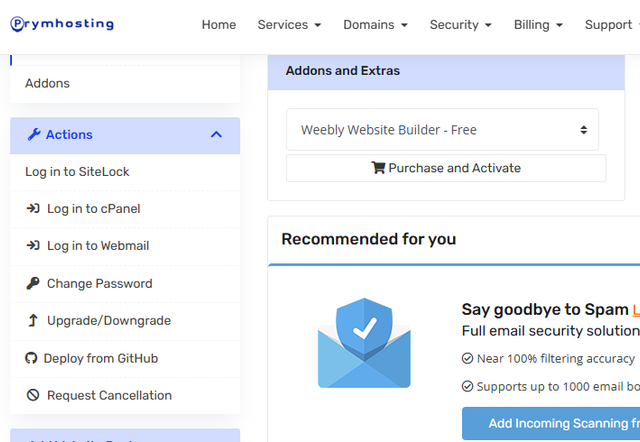Click the Webmail login arrow icon
The width and height of the screenshot is (640, 442).
(32, 246)
